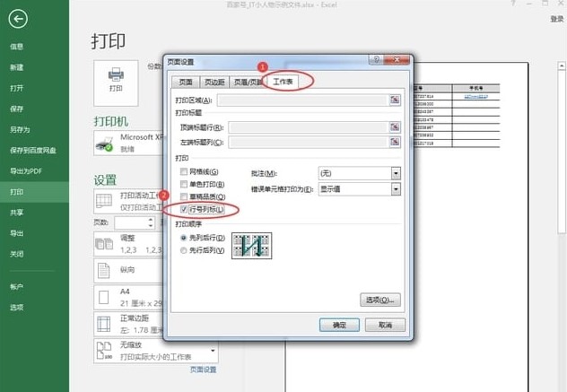Click the 纵向 orientation page icon
This screenshot has width=567, height=392.
(104, 270)
